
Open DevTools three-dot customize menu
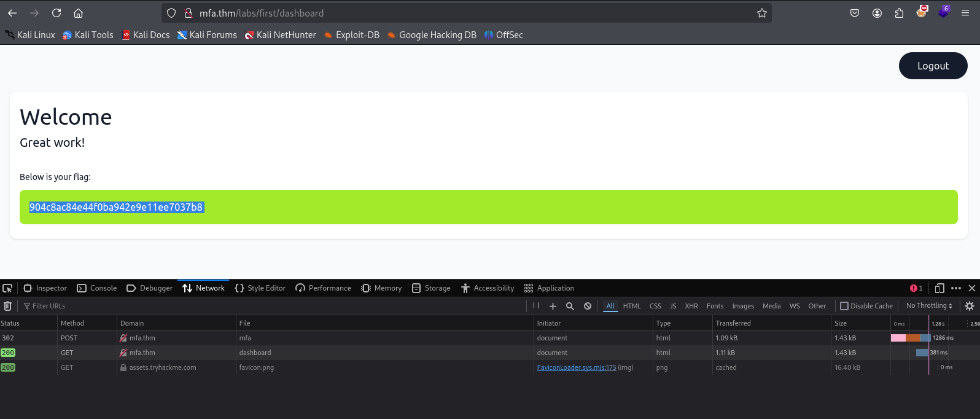[956, 288]
